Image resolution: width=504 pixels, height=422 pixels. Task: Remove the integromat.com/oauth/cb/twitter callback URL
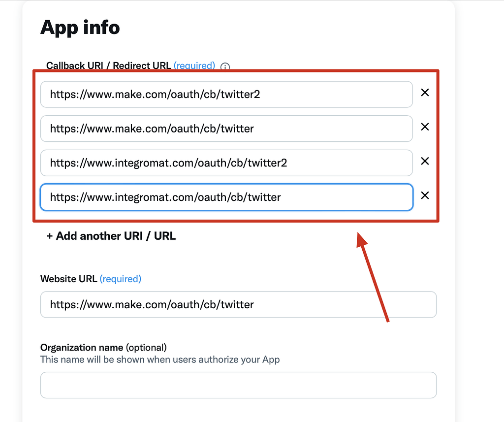tap(425, 195)
